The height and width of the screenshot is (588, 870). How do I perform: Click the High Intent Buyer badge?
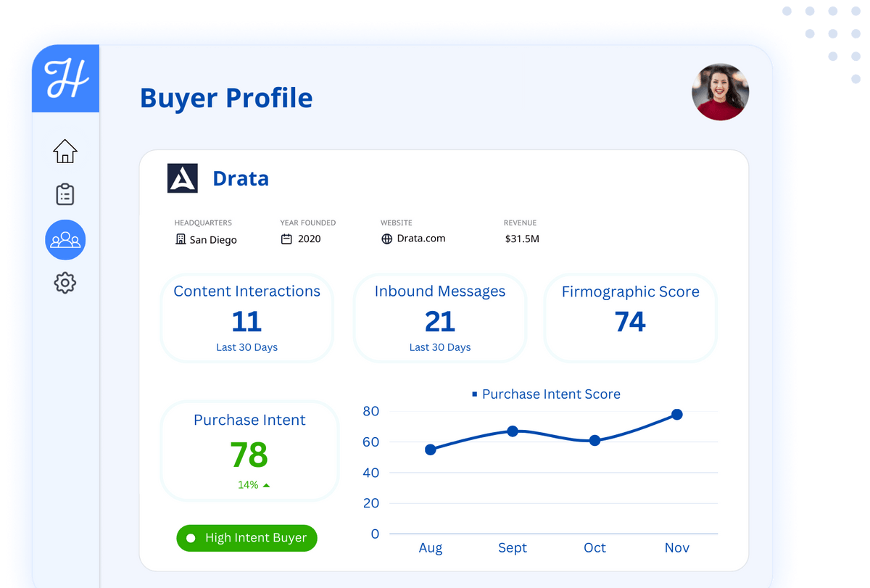coord(246,538)
